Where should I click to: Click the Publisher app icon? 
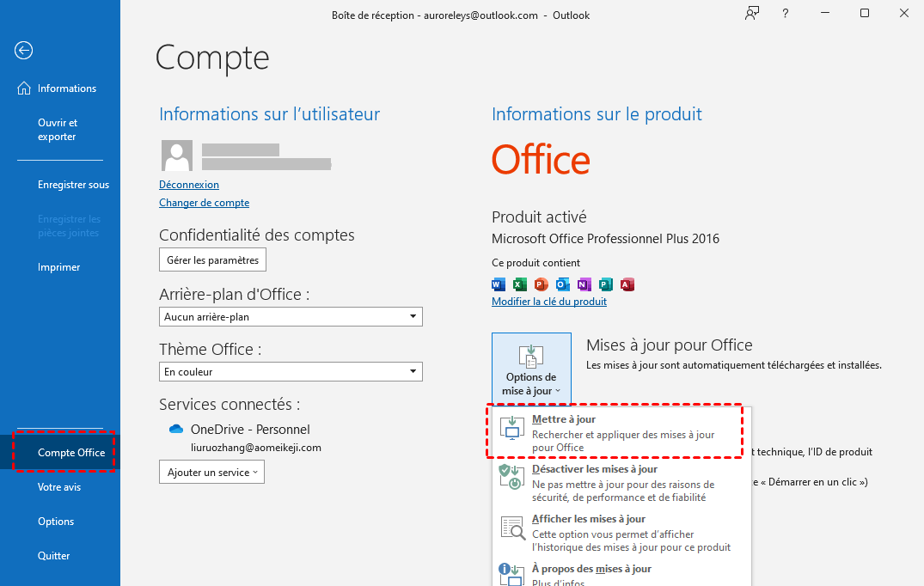606,284
